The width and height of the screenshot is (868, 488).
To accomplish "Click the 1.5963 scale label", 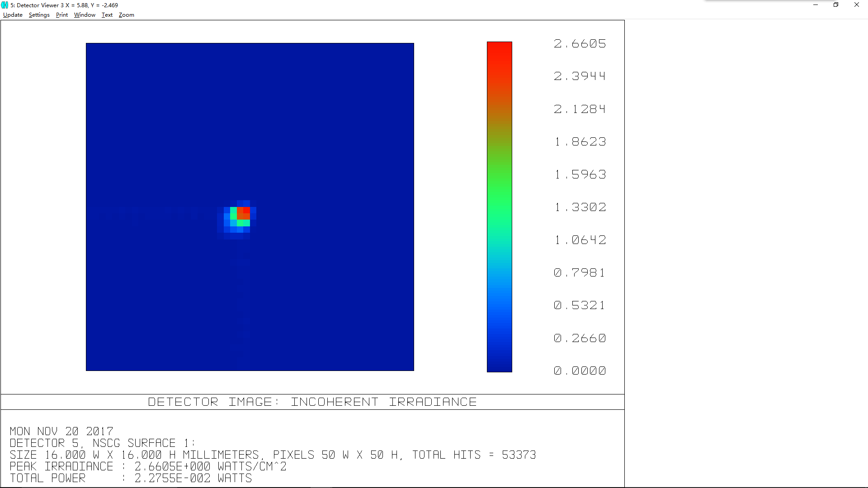I will coord(580,174).
